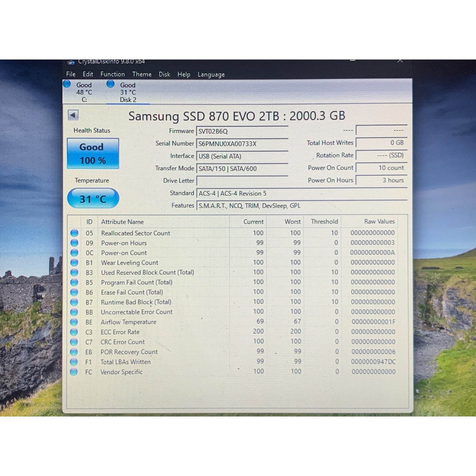Click the blue status orb of C: drive
The height and width of the screenshot is (476, 476).
pyautogui.click(x=67, y=84)
